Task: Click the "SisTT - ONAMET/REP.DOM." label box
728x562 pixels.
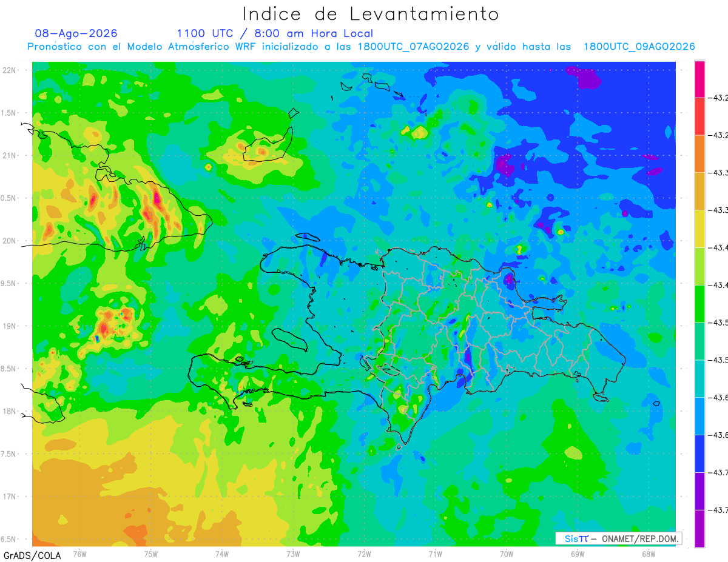Action: (x=618, y=538)
